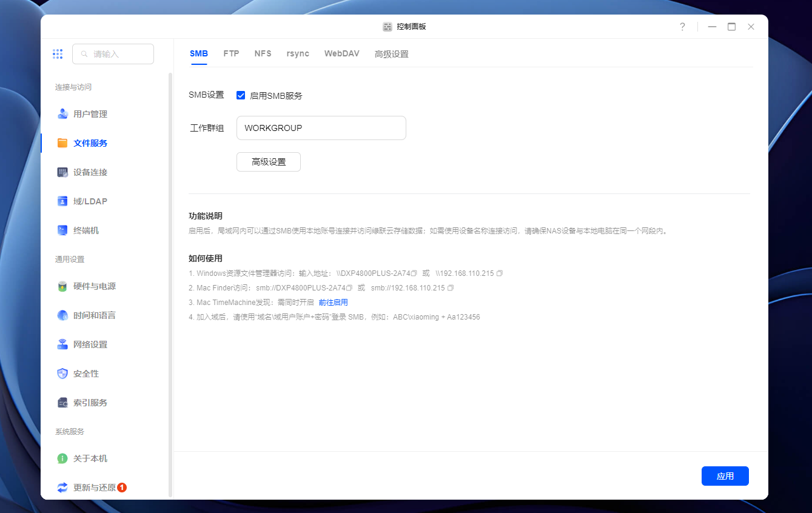Click the 功能说明 heading
Screen dimensions: 812x513
pos(206,216)
